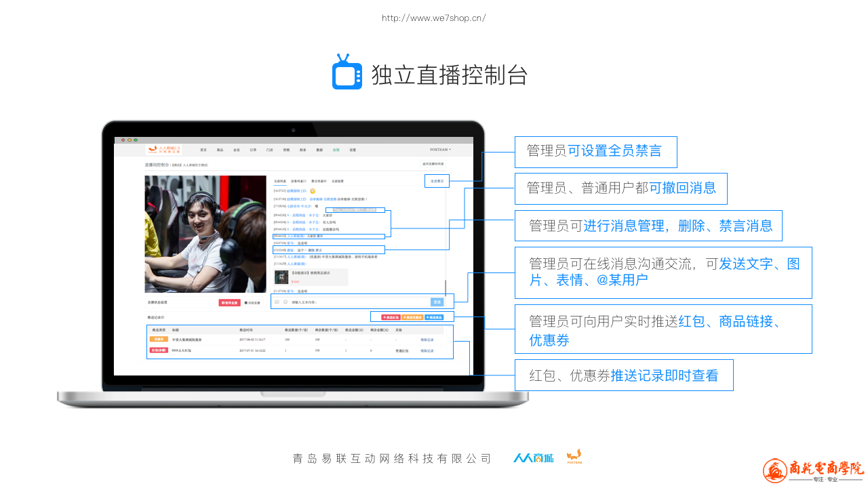Viewport: 868px width, 488px height.
Task: Open the highlighted 应用 navigation item
Action: pos(336,150)
